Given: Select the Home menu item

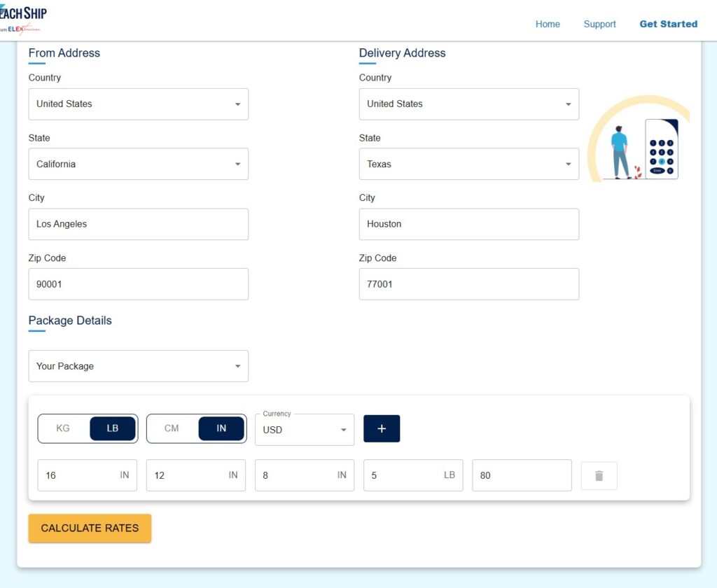Looking at the screenshot, I should pyautogui.click(x=548, y=24).
